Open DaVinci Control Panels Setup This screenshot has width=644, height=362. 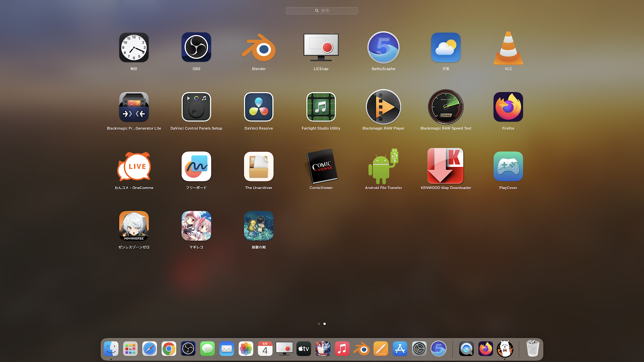click(x=196, y=107)
